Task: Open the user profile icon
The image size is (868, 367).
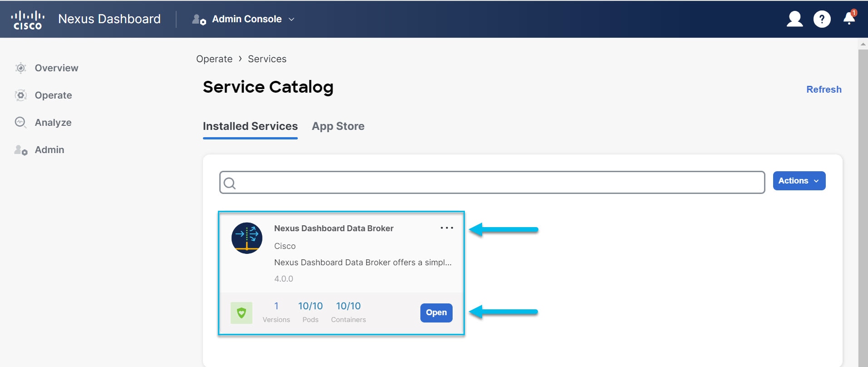Action: 794,19
